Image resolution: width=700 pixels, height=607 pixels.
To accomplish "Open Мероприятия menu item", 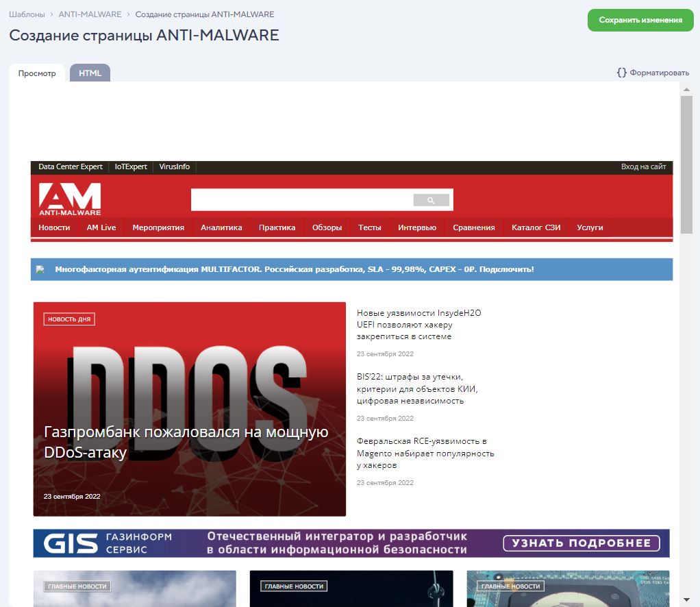I will click(158, 227).
